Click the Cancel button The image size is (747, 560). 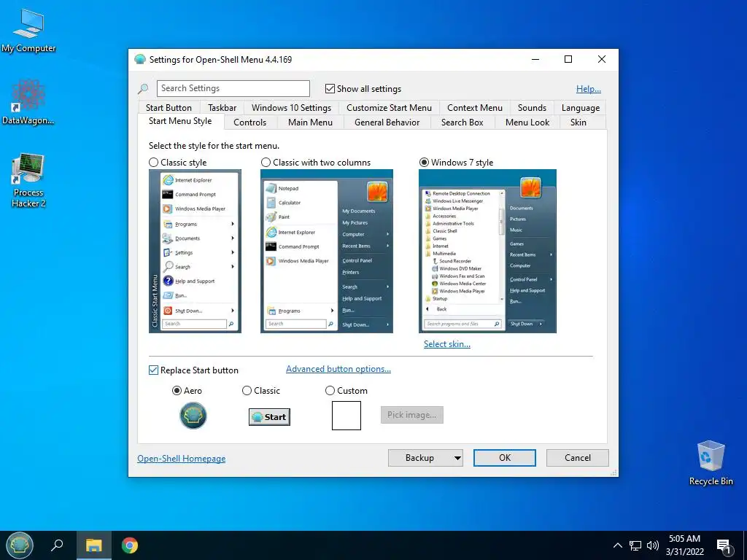click(x=578, y=458)
